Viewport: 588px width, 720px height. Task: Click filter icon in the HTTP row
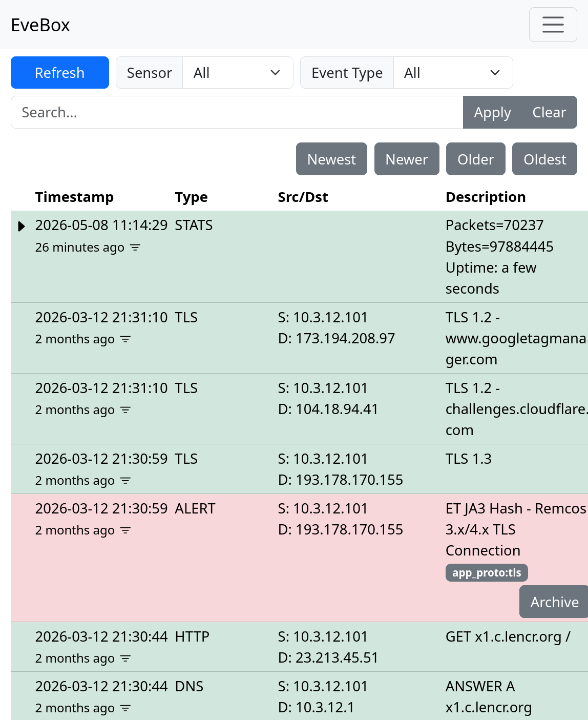[125, 659]
